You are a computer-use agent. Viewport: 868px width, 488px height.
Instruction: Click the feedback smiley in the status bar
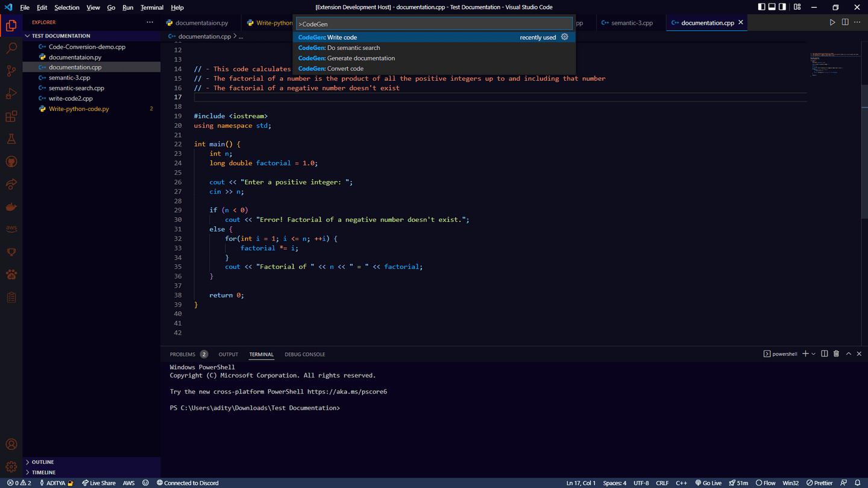pyautogui.click(x=145, y=483)
